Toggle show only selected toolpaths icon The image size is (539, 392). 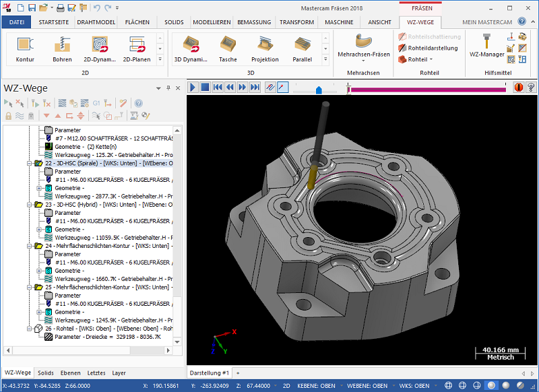pos(96,116)
